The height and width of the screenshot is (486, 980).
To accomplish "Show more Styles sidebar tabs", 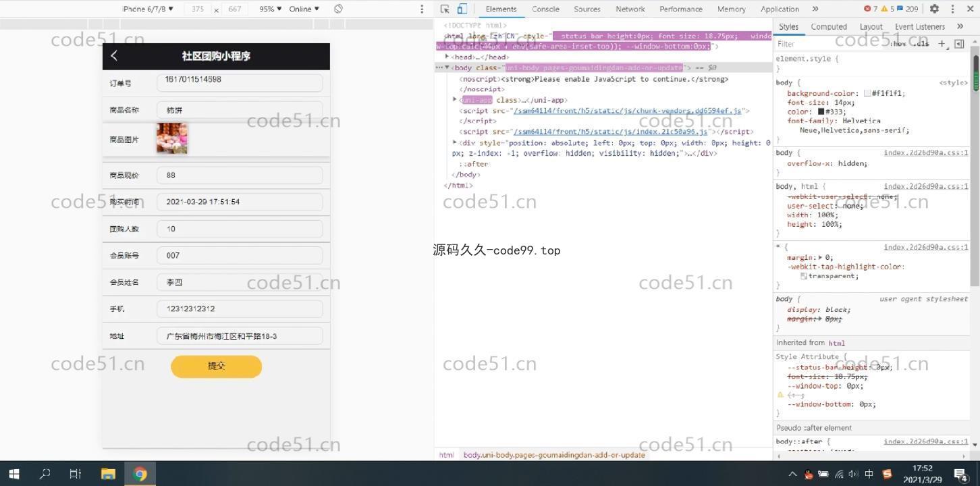I will [960, 26].
